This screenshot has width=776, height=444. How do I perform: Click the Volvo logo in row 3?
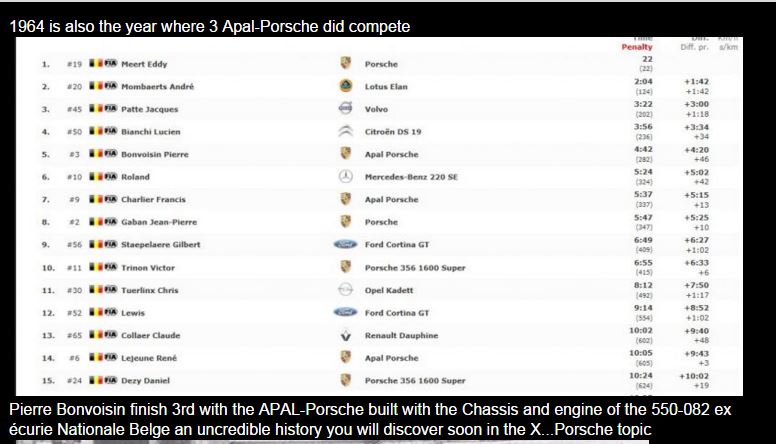(345, 108)
